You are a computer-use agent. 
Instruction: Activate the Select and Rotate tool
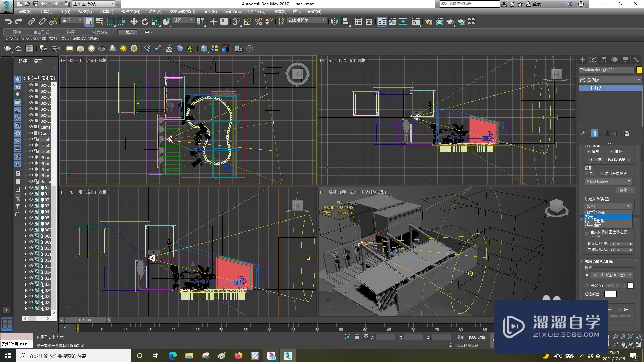[145, 22]
